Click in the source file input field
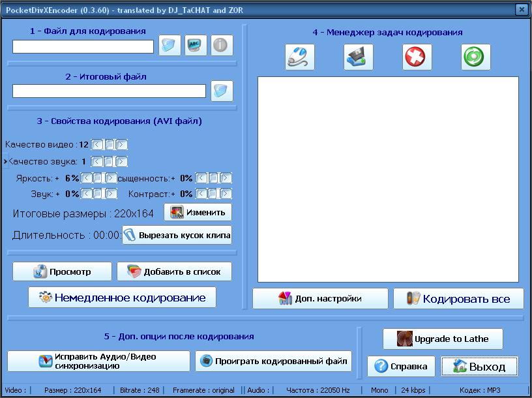The width and height of the screenshot is (532, 398). [x=83, y=47]
